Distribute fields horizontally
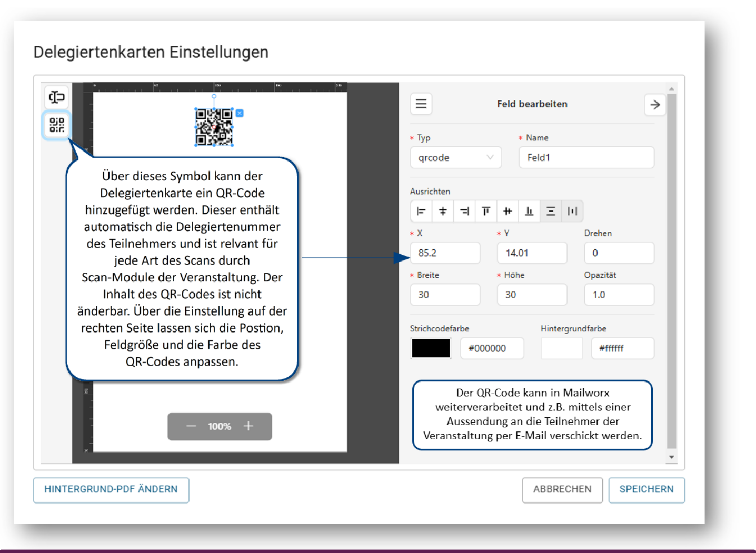 tap(572, 211)
